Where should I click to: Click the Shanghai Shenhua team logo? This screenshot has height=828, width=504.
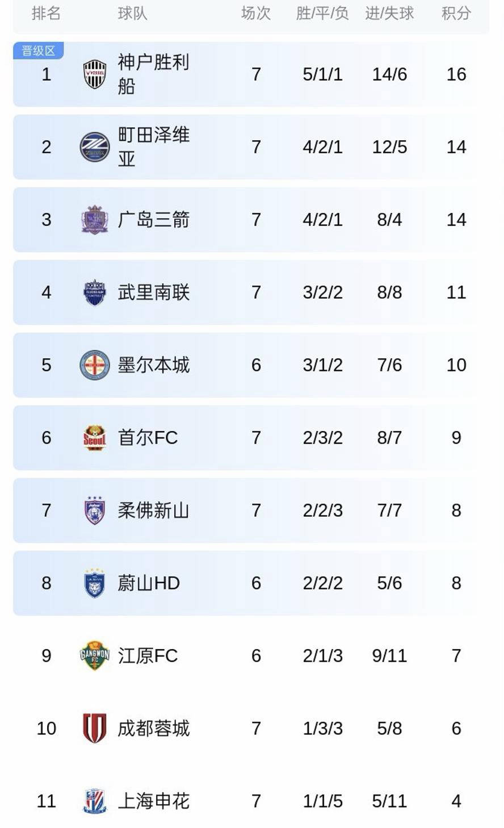click(95, 801)
